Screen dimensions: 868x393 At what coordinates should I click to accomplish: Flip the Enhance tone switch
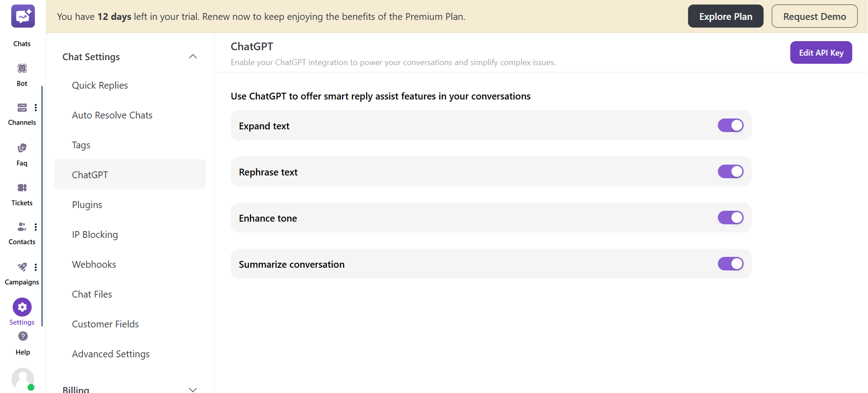pyautogui.click(x=730, y=218)
